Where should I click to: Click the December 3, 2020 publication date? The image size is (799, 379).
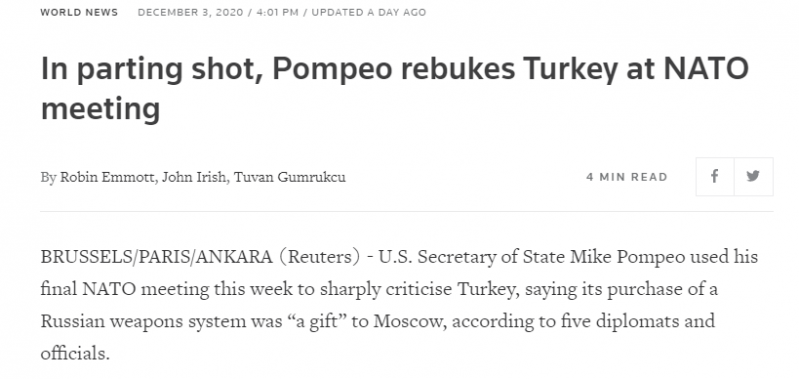191,12
